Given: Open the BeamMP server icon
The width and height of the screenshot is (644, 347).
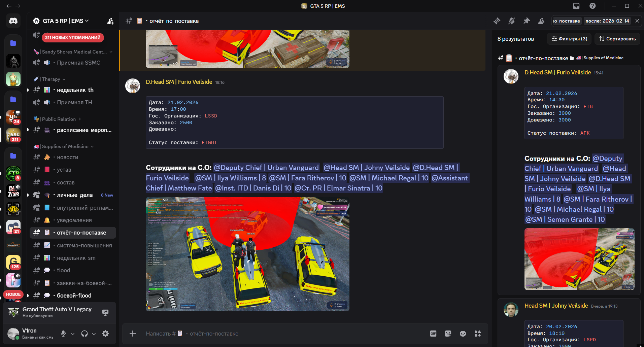Looking at the screenshot, I should (13, 245).
